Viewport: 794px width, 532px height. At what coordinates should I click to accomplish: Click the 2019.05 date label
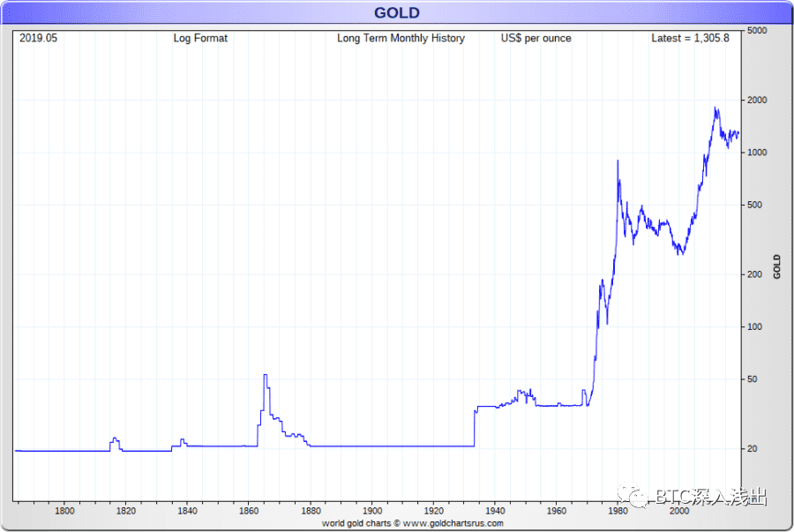tap(39, 38)
